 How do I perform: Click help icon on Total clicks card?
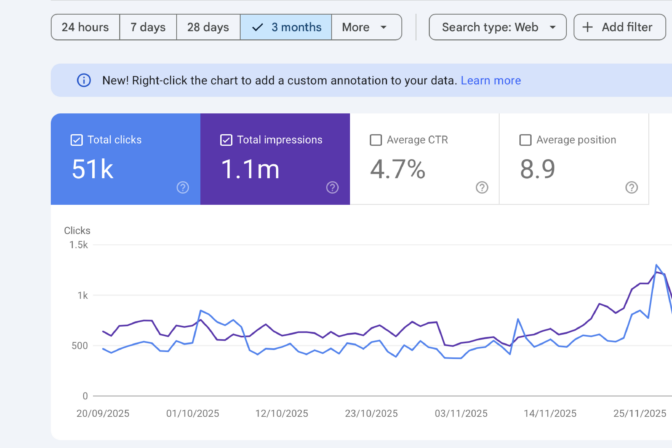tap(183, 187)
